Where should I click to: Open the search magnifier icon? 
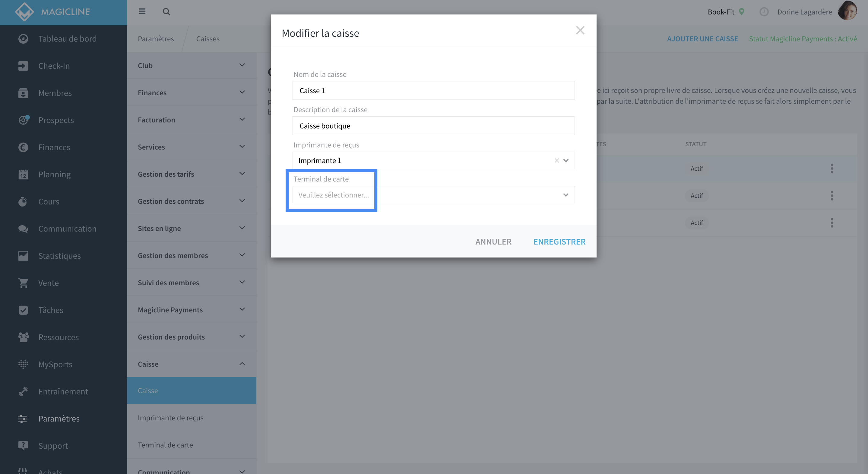(x=166, y=12)
